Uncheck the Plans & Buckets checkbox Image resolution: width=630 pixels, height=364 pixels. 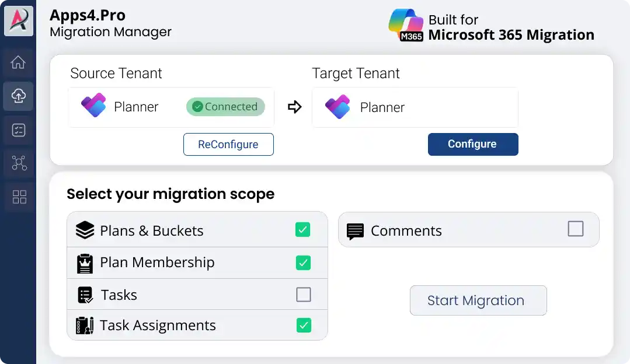pyautogui.click(x=302, y=230)
